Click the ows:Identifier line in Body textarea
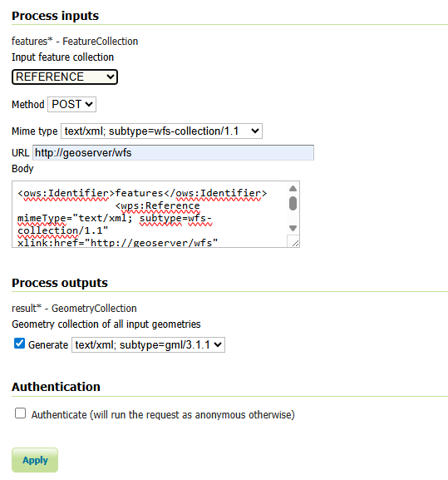The image size is (448, 480). click(142, 193)
